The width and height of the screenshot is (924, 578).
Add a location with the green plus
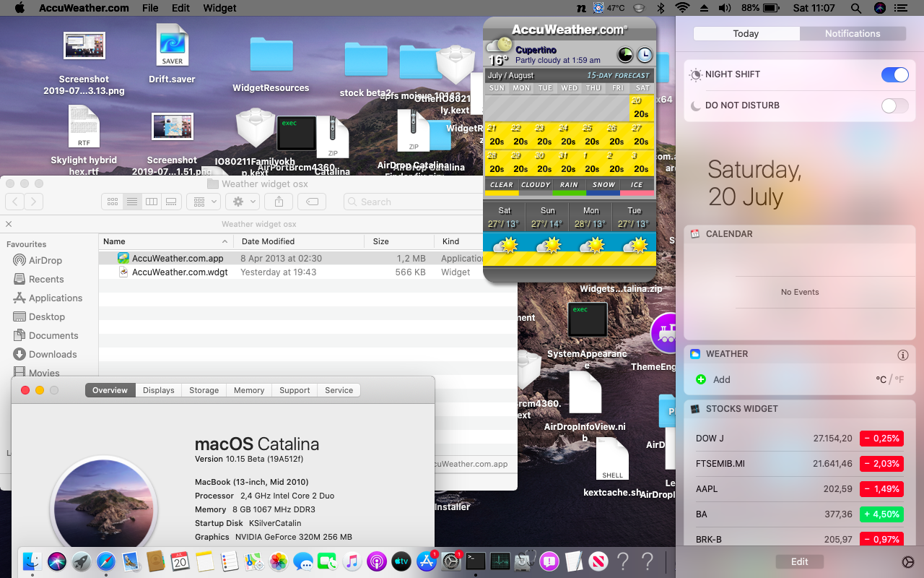(x=700, y=379)
